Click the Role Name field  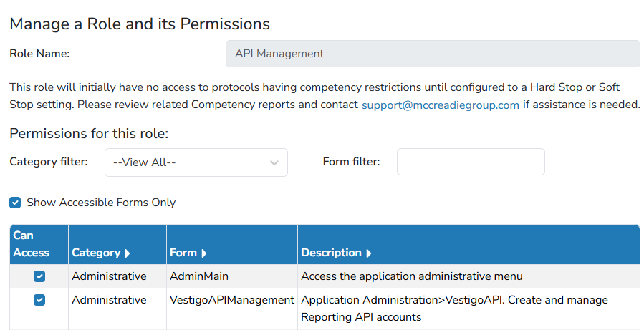pyautogui.click(x=433, y=54)
